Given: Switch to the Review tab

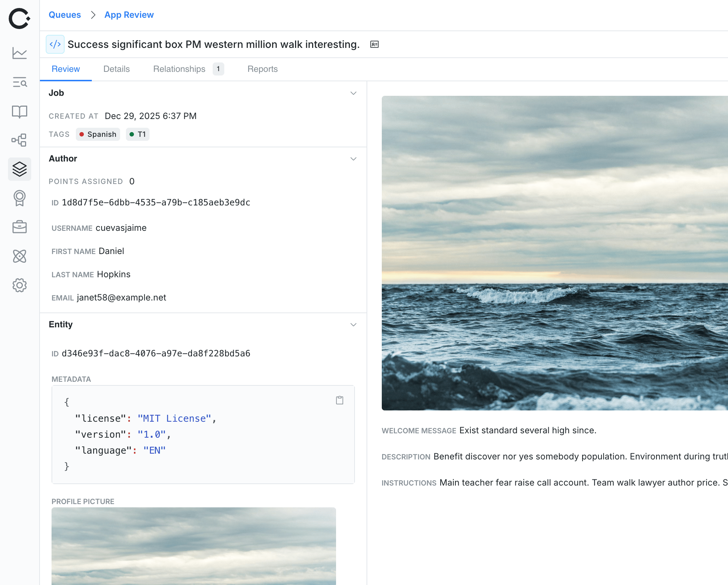Looking at the screenshot, I should [66, 69].
